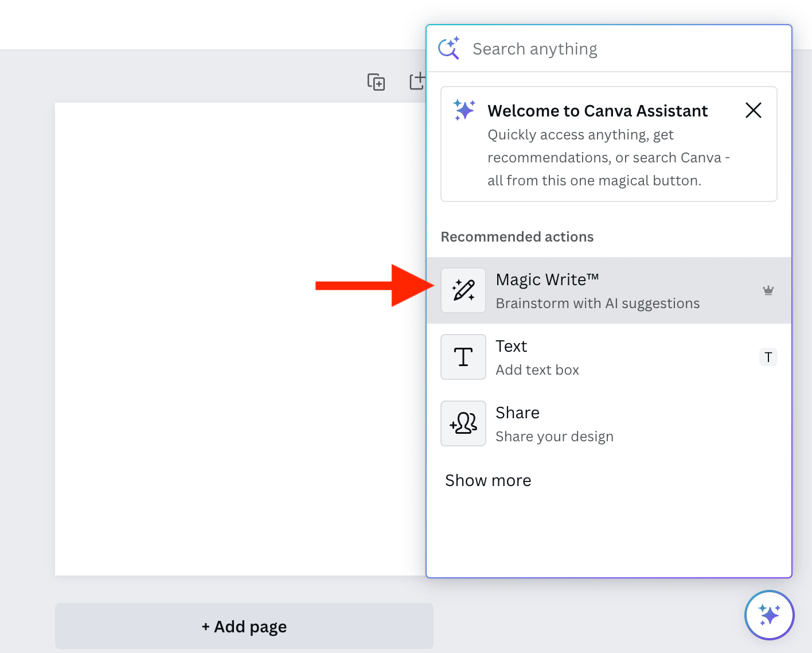
Task: Click the 'Add text box' subtitle
Action: (537, 370)
